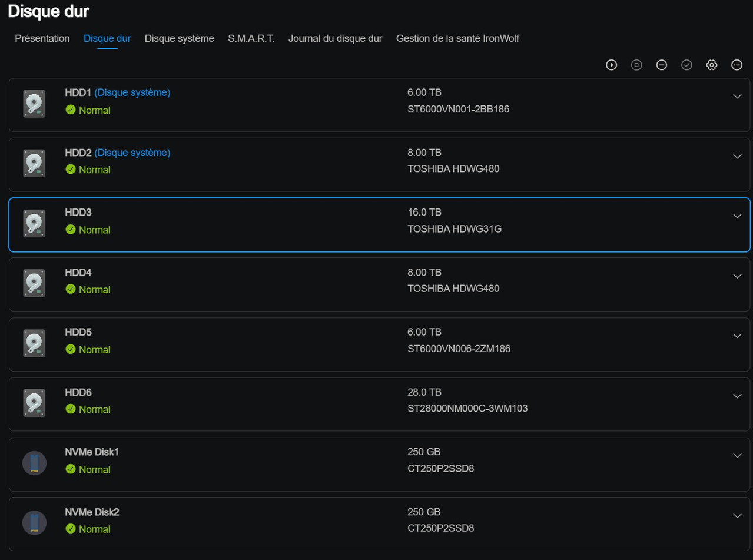Open the more options ellipsis icon
This screenshot has height=560, width=753.
pyautogui.click(x=737, y=65)
